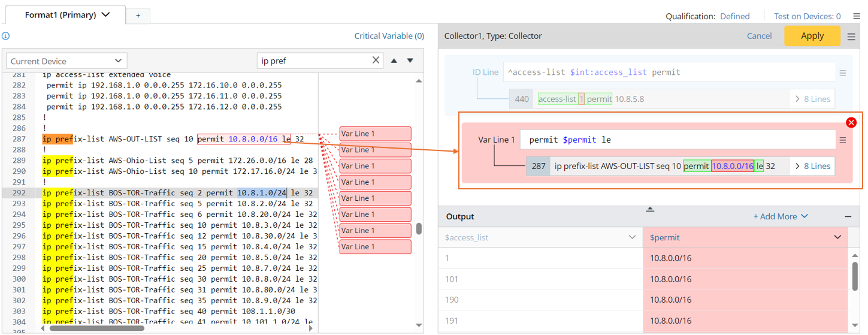Open the Current Device dropdown
868x335 pixels.
(x=66, y=61)
